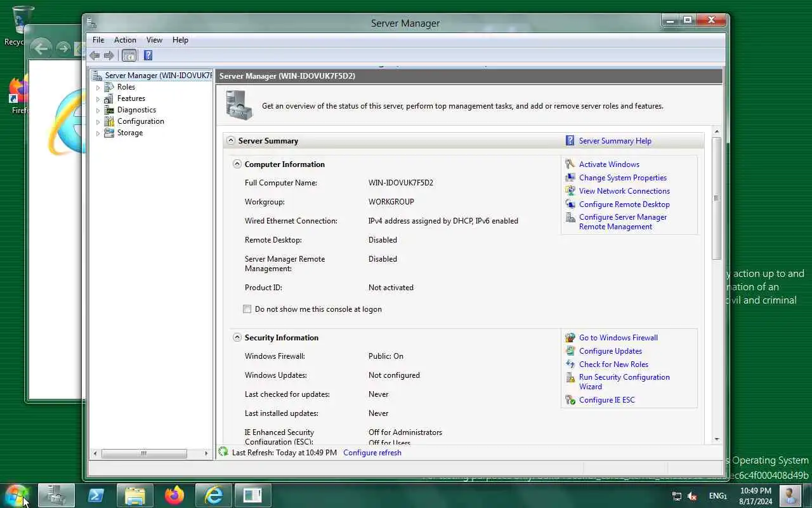Open the Change System Properties link
The image size is (812, 508).
(x=623, y=178)
